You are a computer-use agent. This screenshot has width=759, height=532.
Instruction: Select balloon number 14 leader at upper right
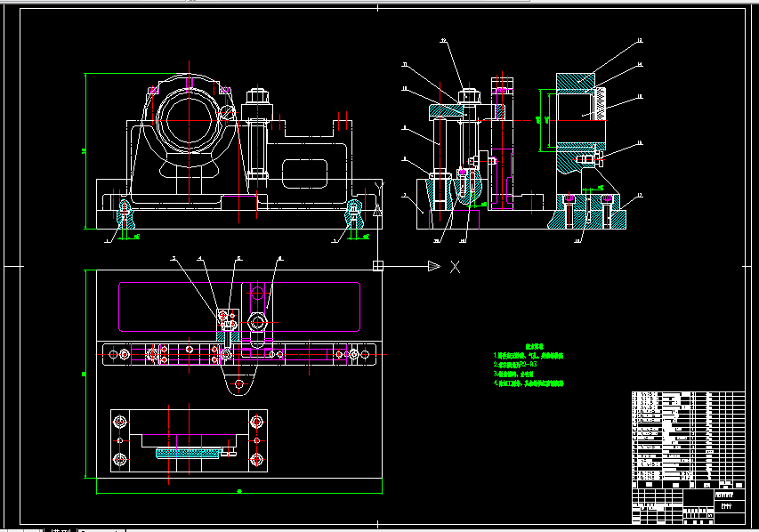point(616,77)
